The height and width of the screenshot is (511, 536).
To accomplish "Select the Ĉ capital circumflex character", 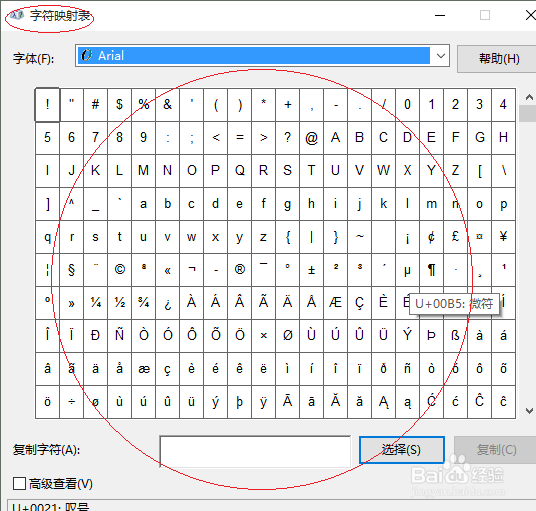I will (x=479, y=402).
